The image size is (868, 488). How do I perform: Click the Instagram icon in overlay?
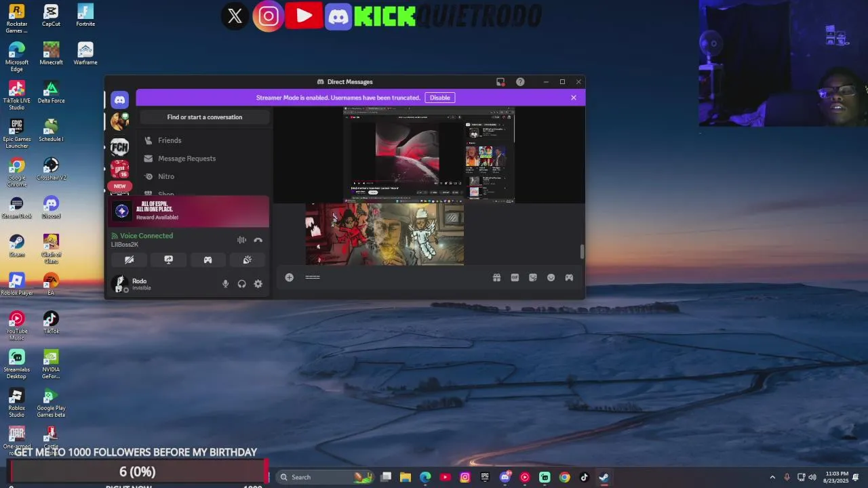[x=269, y=16]
